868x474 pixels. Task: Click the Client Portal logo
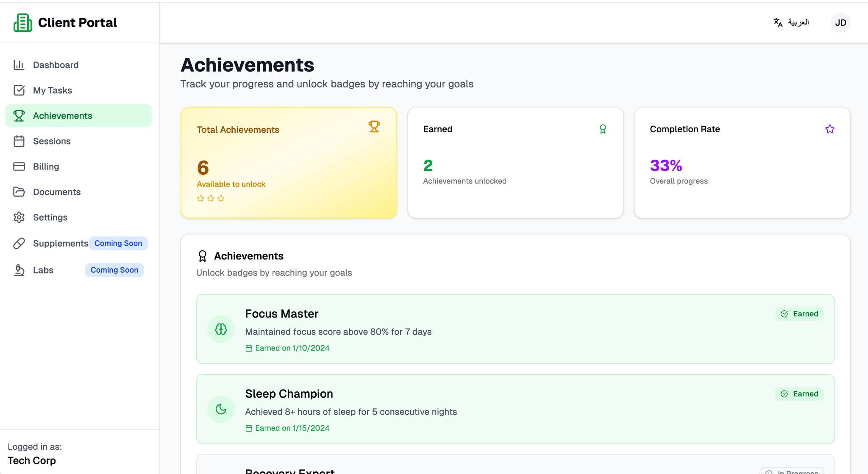64,22
